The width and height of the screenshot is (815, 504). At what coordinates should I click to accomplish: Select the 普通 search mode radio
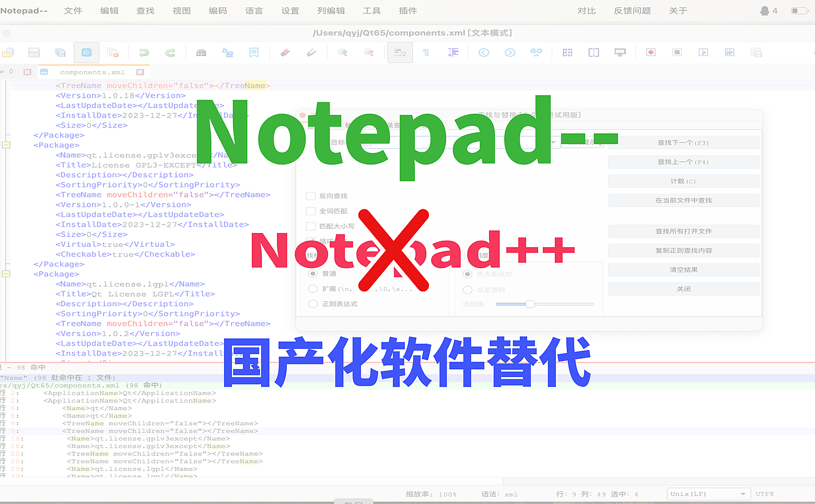pyautogui.click(x=313, y=274)
